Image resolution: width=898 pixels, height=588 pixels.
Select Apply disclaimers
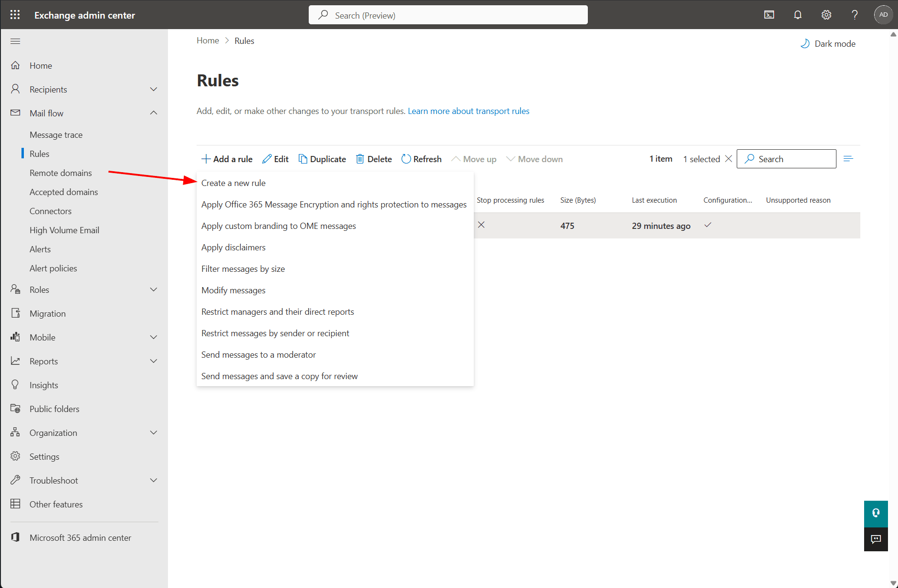335,248
